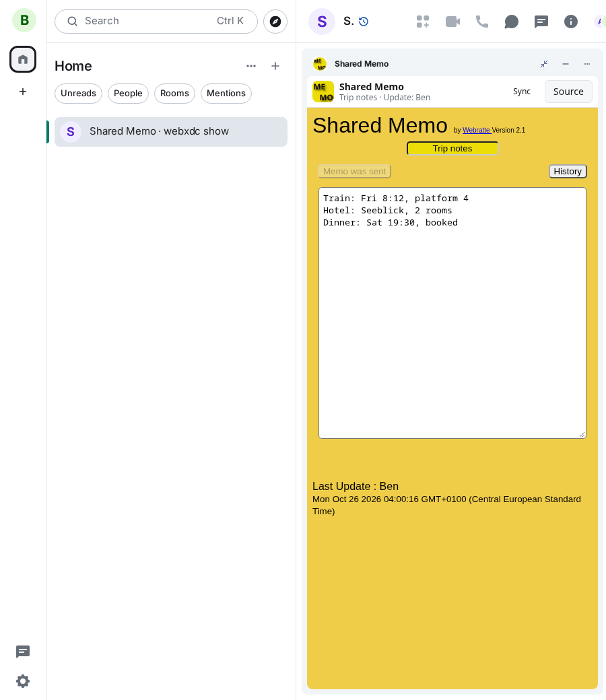Click the MEMO app icon in the memo header

(323, 92)
